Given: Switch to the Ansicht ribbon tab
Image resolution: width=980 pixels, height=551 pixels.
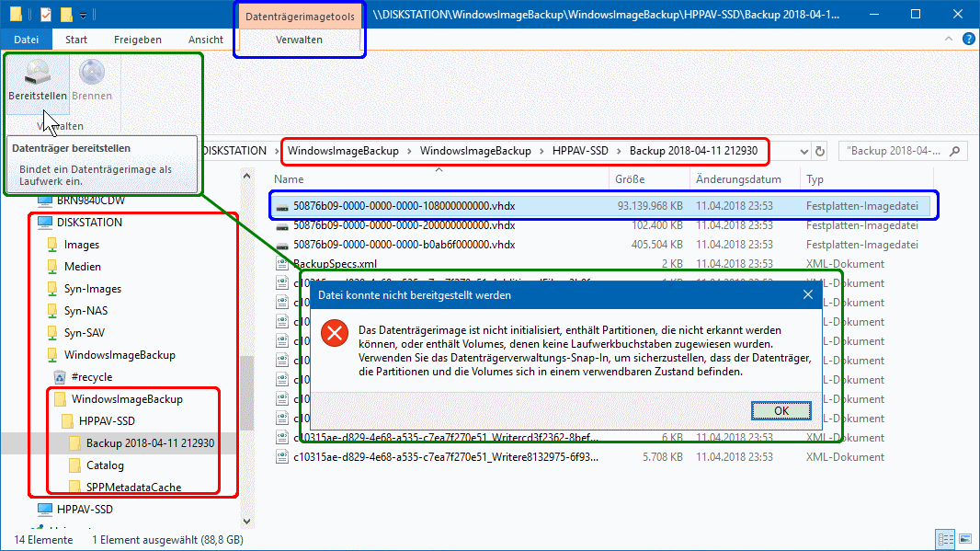Looking at the screenshot, I should click(206, 40).
